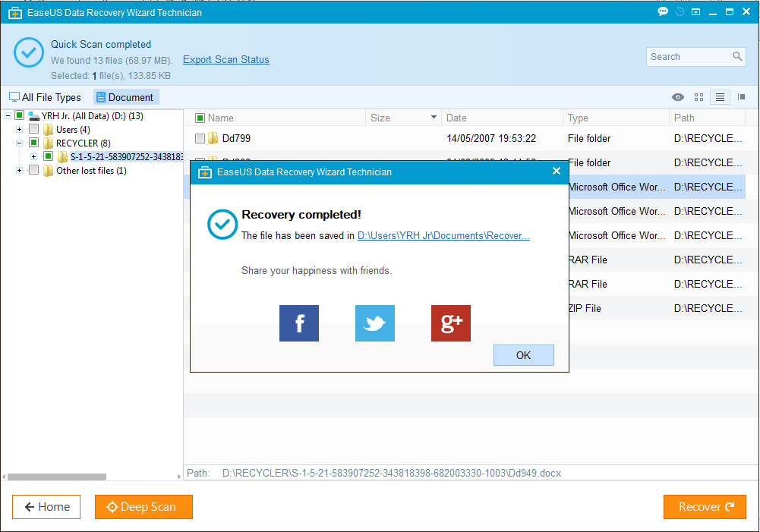Viewport: 760px width, 532px height.
Task: Click the Recover button
Action: point(705,507)
